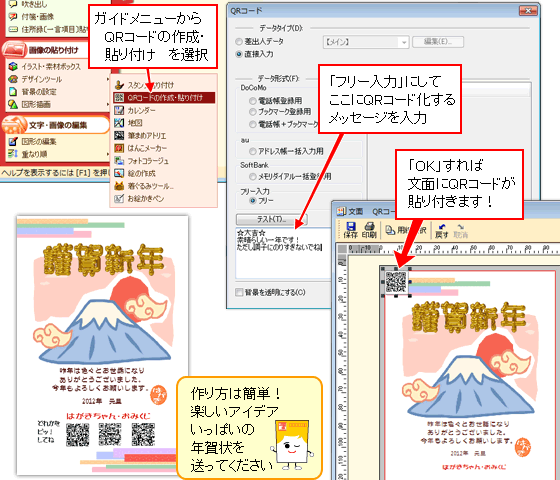Image resolution: width=560 pixels, height=480 pixels.
Task: Click the 編集(E)... button
Action: point(438,42)
